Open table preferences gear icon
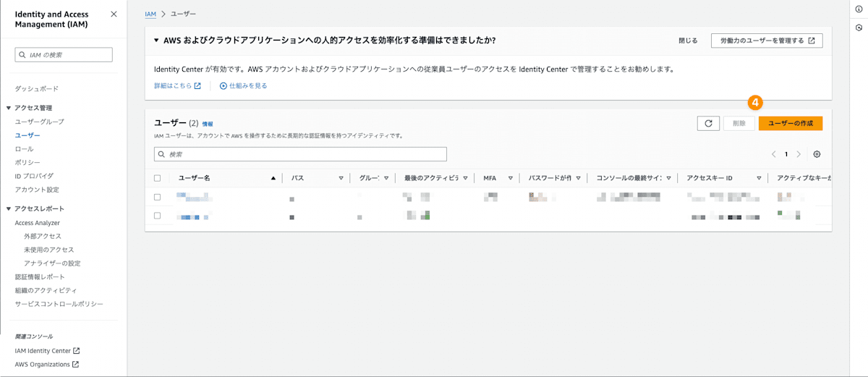The width and height of the screenshot is (868, 377). pyautogui.click(x=817, y=154)
